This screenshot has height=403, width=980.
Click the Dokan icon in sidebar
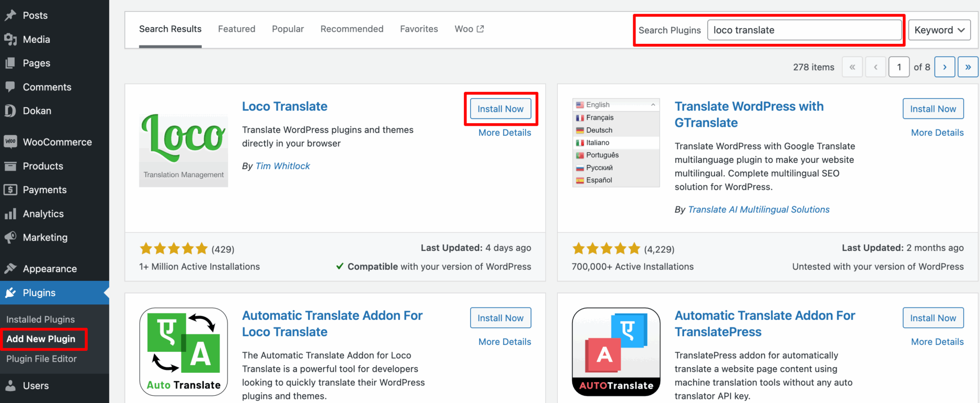(10, 111)
